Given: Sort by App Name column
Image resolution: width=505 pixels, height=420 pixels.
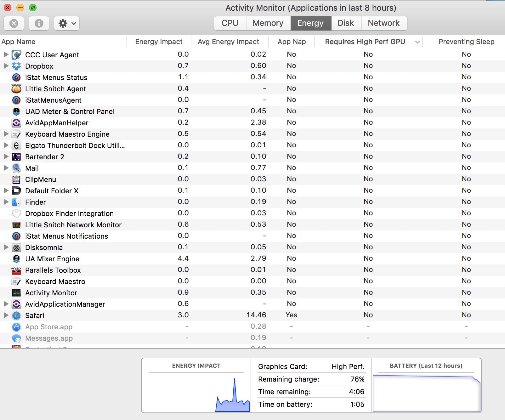Looking at the screenshot, I should [x=63, y=42].
